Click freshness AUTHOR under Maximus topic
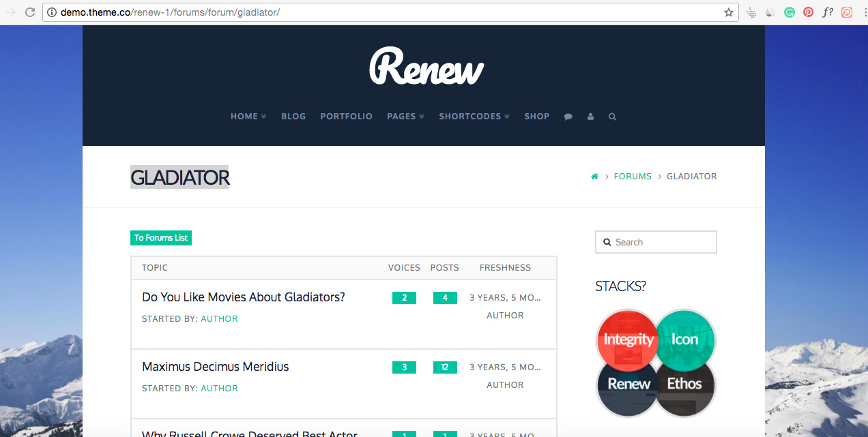Viewport: 868px width, 437px height. (505, 385)
